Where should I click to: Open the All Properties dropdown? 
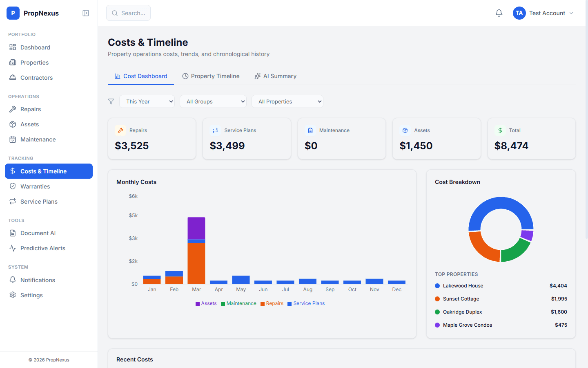pyautogui.click(x=287, y=101)
